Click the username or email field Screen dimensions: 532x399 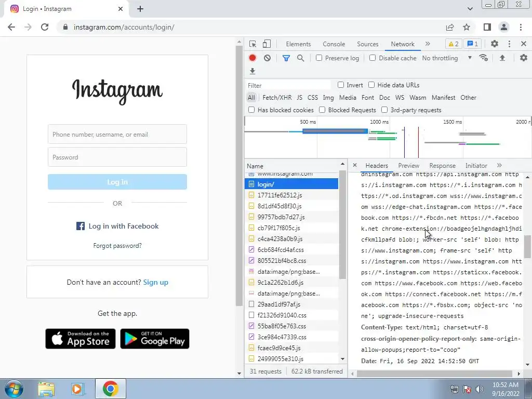pos(117,134)
